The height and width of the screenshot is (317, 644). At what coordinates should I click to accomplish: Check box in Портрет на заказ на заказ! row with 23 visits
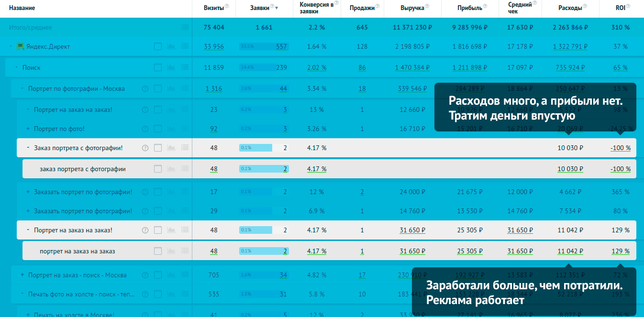[158, 109]
